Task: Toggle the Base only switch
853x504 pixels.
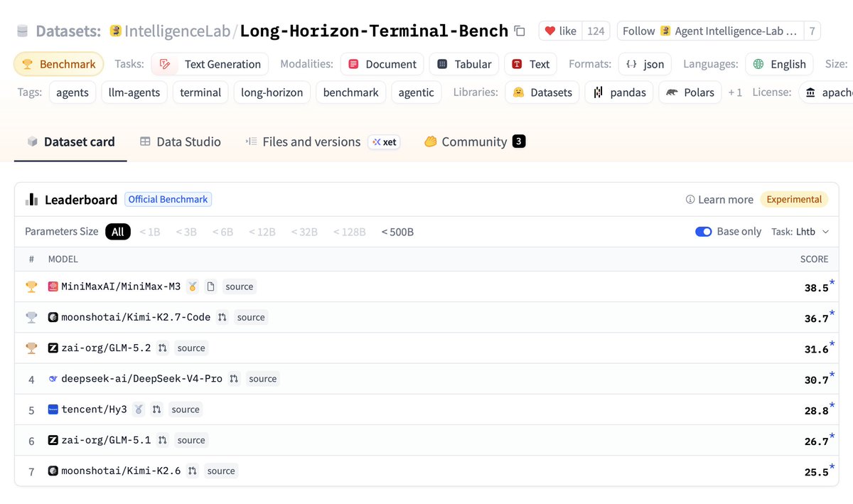Action: point(704,232)
